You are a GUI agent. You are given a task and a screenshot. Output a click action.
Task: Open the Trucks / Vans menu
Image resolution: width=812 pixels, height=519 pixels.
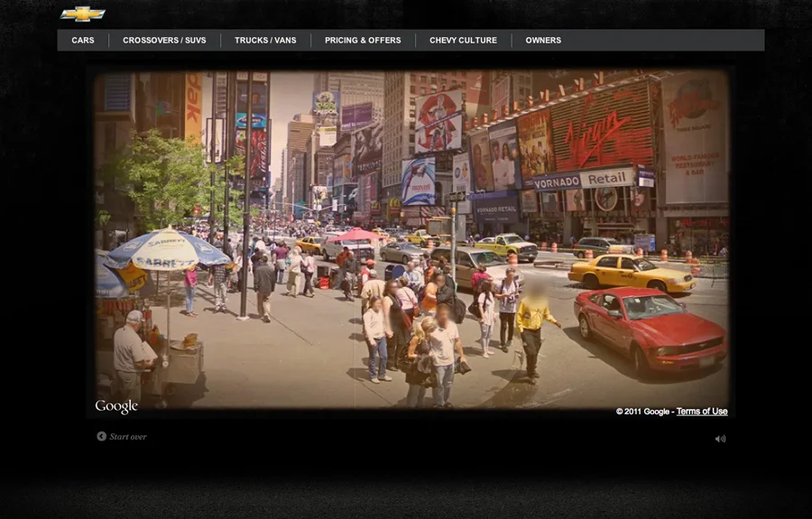click(x=265, y=41)
